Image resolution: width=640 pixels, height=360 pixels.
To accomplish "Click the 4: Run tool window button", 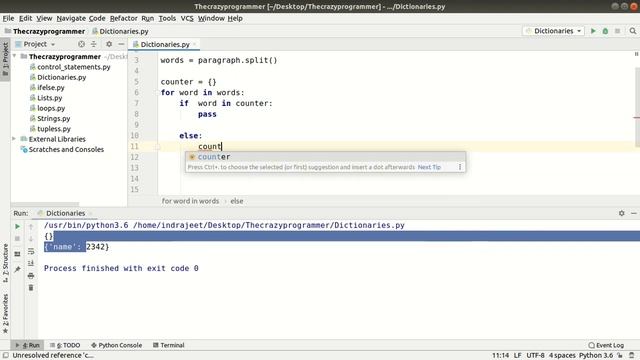I will click(x=27, y=345).
